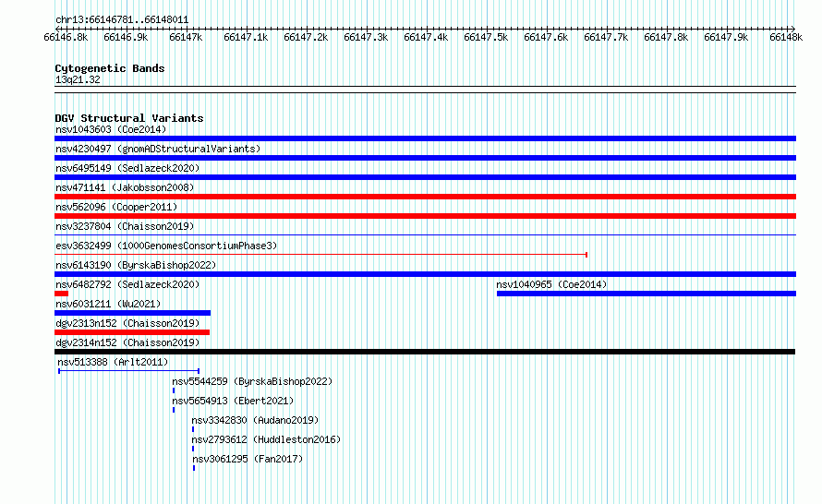822x504 pixels.
Task: Click the blue tick under nsv3342830
Action: pyautogui.click(x=193, y=429)
